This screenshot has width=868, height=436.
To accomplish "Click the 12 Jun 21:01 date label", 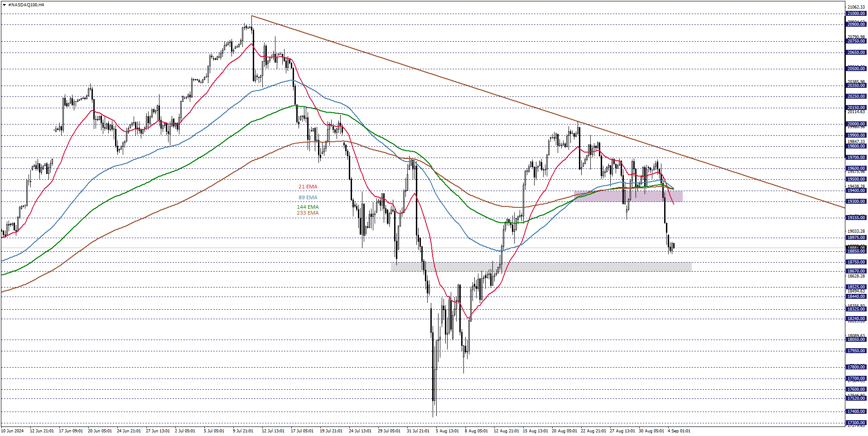I will (42, 431).
